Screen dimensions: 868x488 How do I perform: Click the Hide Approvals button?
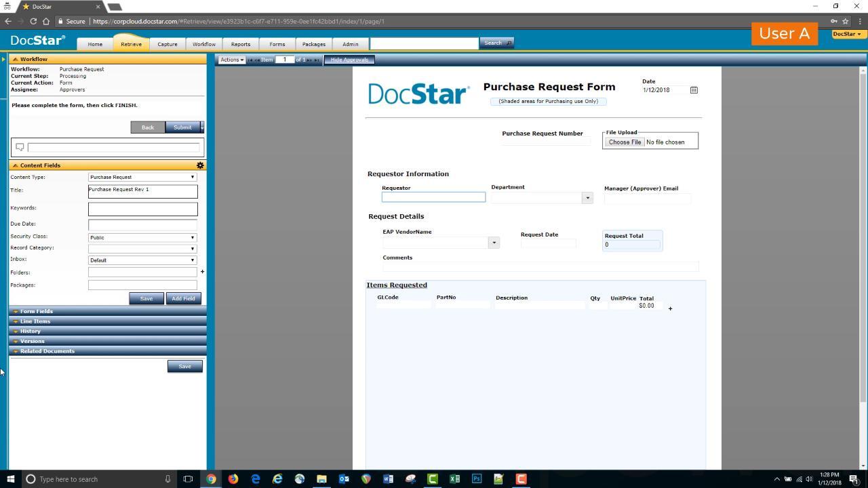349,60
